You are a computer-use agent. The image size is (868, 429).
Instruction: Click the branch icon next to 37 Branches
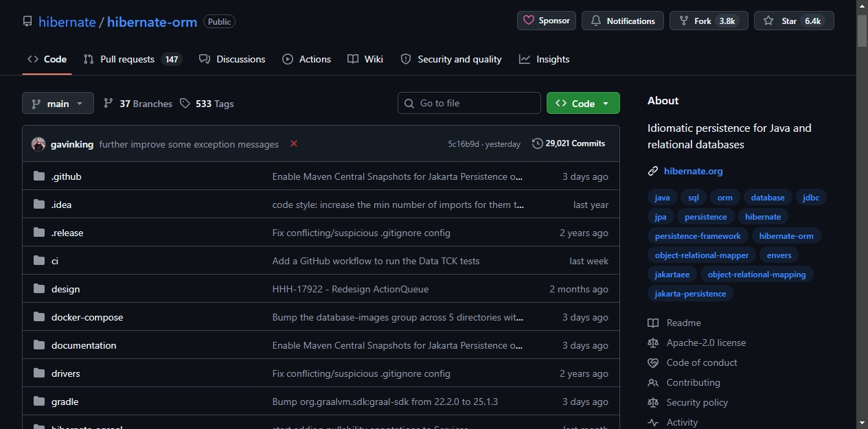[x=108, y=103]
